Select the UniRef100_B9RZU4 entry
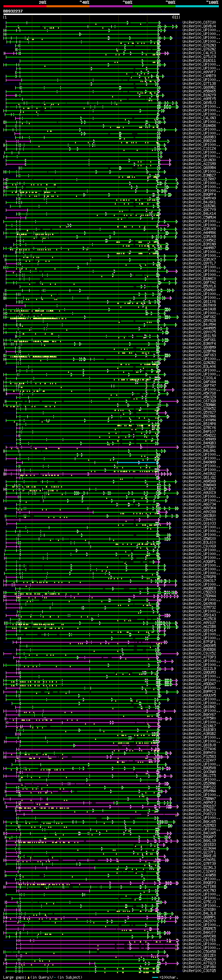Screen dimensions: 222x980 pos(199,141)
